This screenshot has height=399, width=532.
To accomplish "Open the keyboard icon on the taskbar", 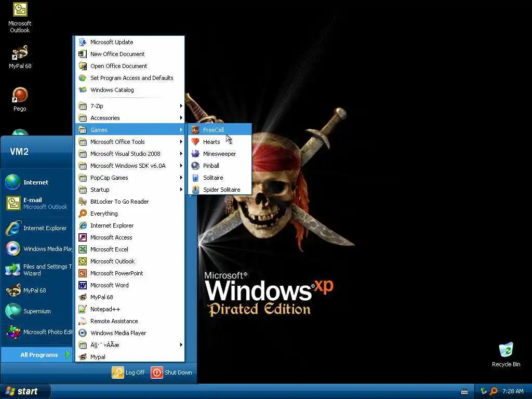I will coord(464,392).
